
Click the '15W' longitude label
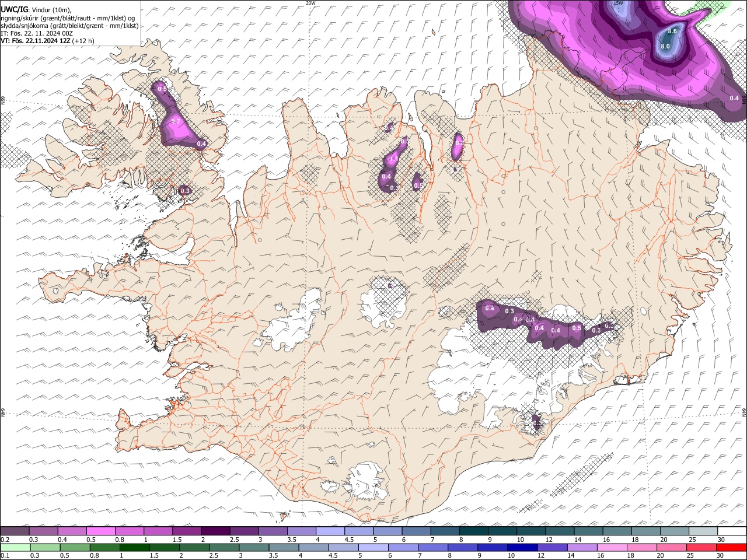coord(619,3)
